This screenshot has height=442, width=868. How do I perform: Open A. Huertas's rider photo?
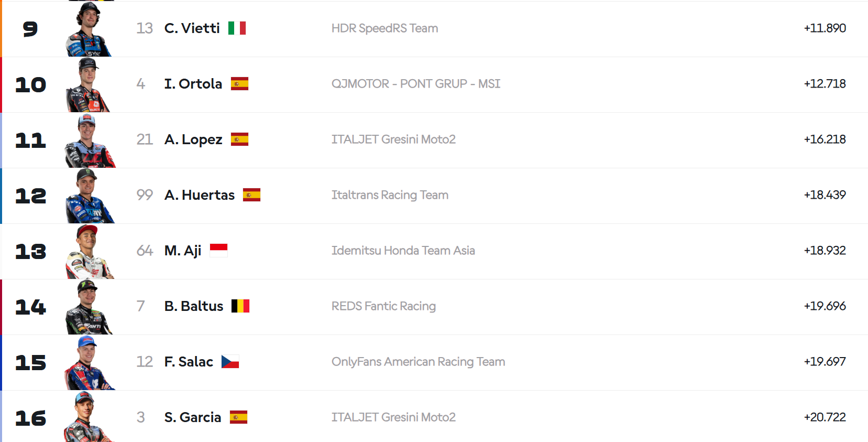click(x=89, y=196)
